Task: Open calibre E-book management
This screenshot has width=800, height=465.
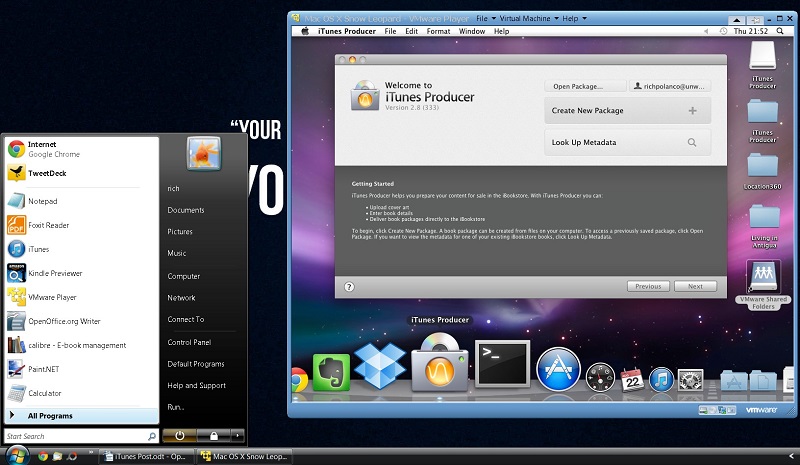Action: tap(82, 345)
